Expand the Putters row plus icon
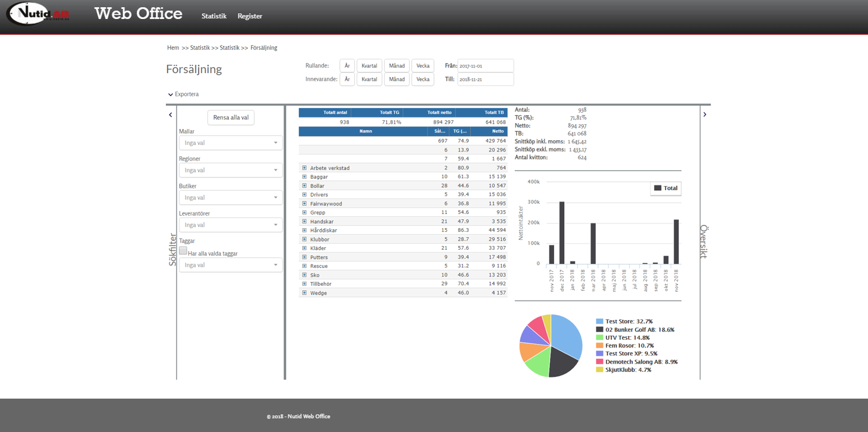 [x=304, y=257]
